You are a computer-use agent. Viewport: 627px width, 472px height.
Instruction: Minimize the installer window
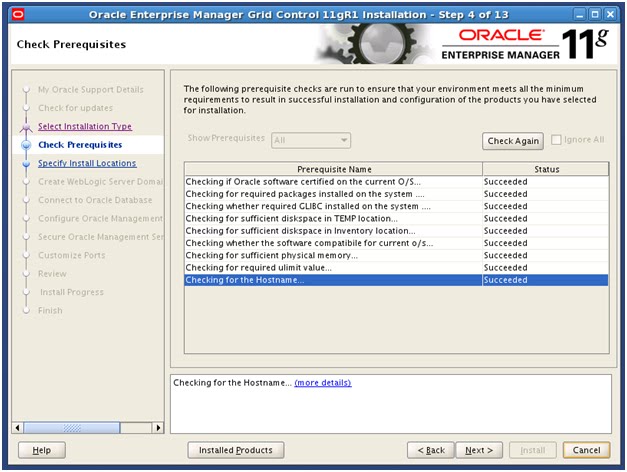click(x=579, y=15)
